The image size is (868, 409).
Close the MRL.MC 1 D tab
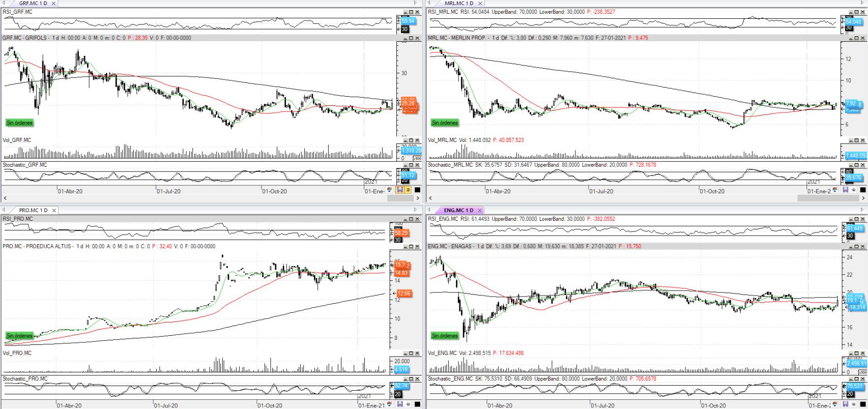pyautogui.click(x=480, y=3)
